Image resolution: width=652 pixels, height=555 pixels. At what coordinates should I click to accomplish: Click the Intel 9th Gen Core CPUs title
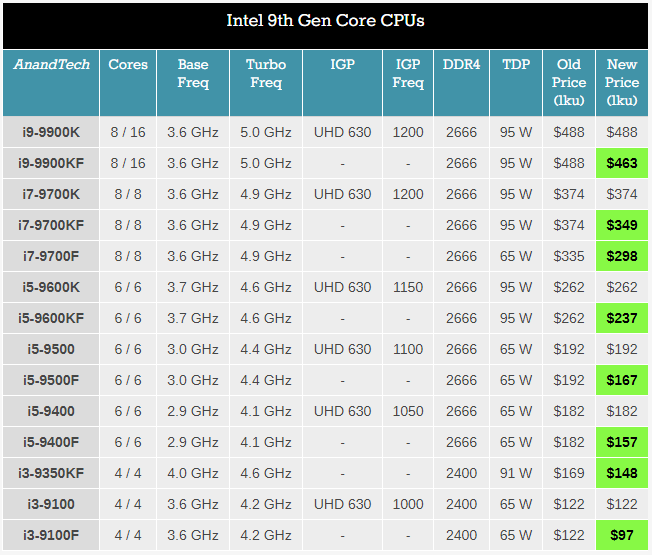click(326, 20)
